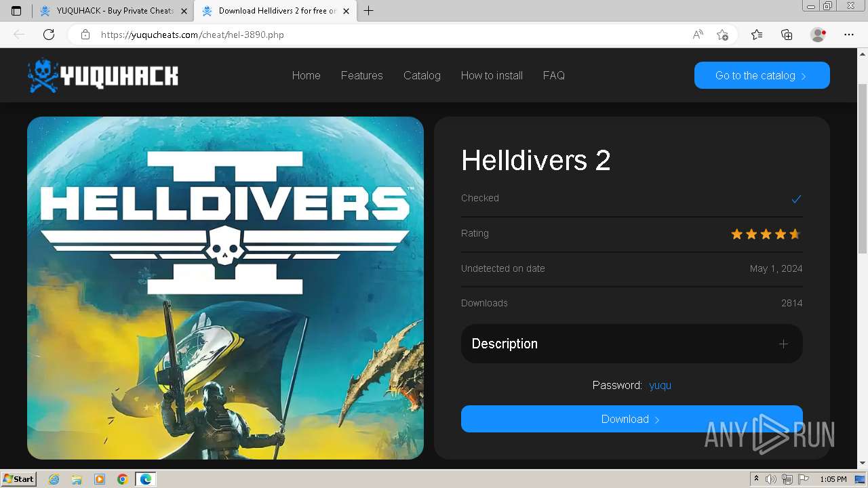868x488 pixels.
Task: Show hidden system tray icons arrow
Action: 756,479
